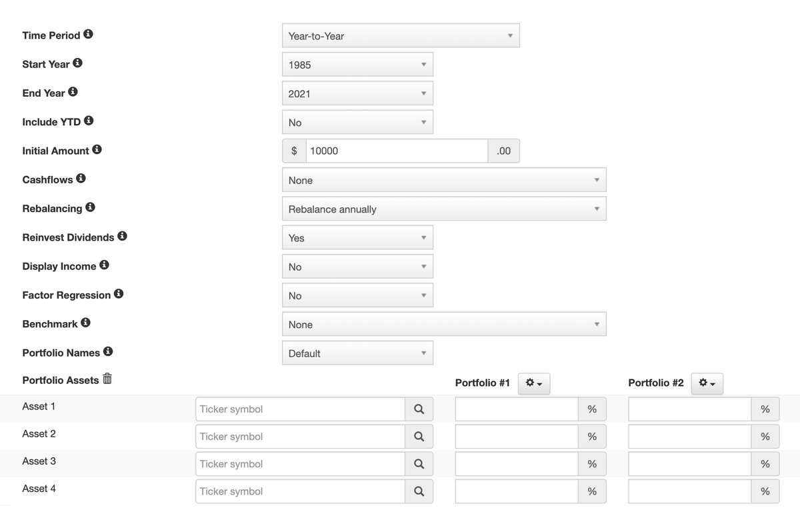Click the trash icon next to Portfolio Assets
This screenshot has height=532, width=800.
point(107,379)
